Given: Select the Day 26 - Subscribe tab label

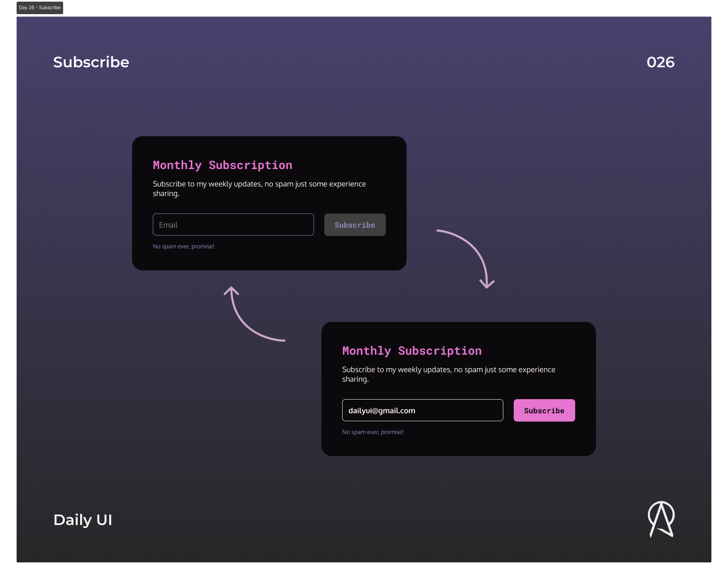Looking at the screenshot, I should 39,7.
